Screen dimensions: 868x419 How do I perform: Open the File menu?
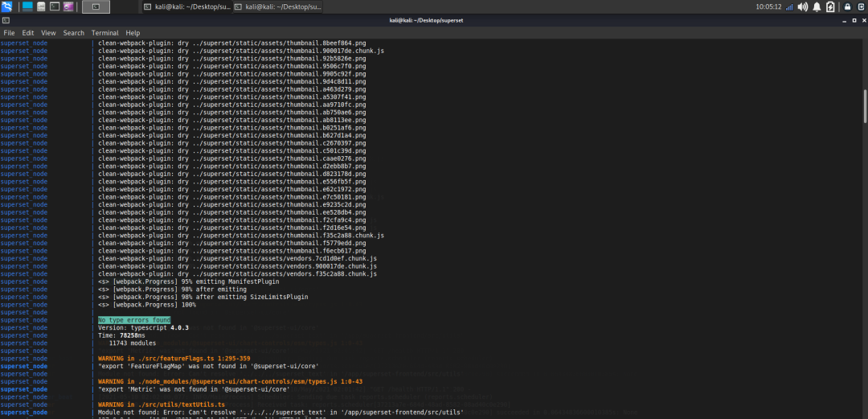(x=10, y=33)
